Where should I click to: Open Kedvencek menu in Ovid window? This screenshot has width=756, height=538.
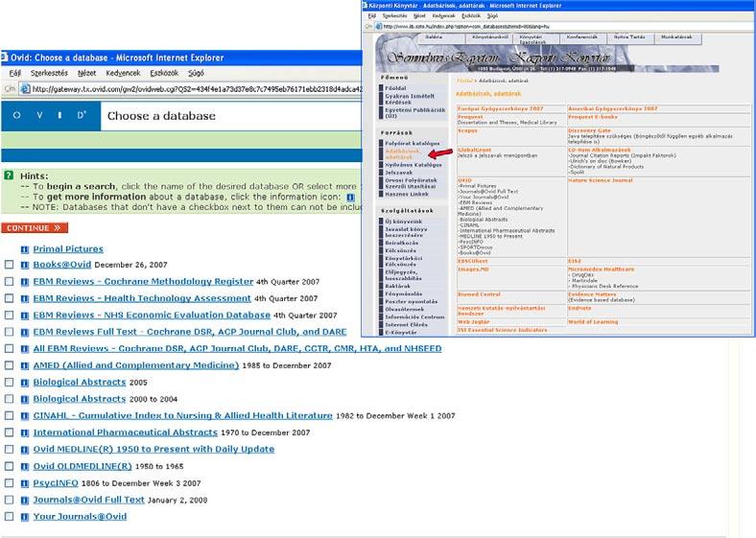pos(123,73)
